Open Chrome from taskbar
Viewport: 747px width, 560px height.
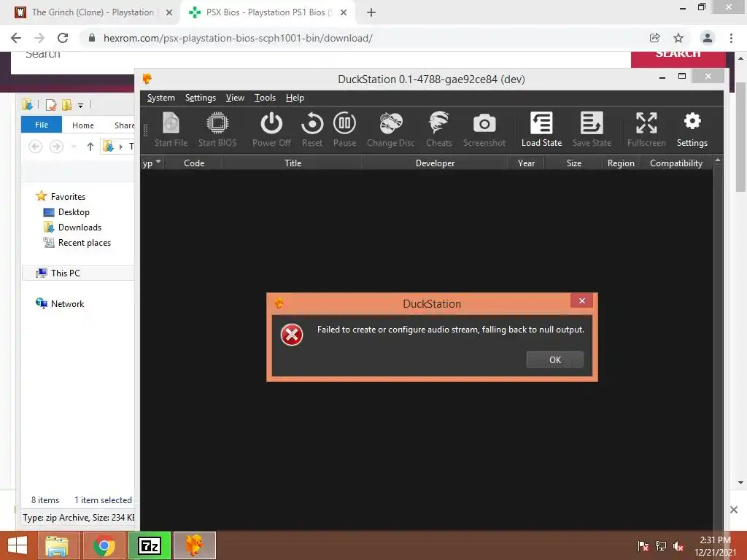click(x=104, y=545)
